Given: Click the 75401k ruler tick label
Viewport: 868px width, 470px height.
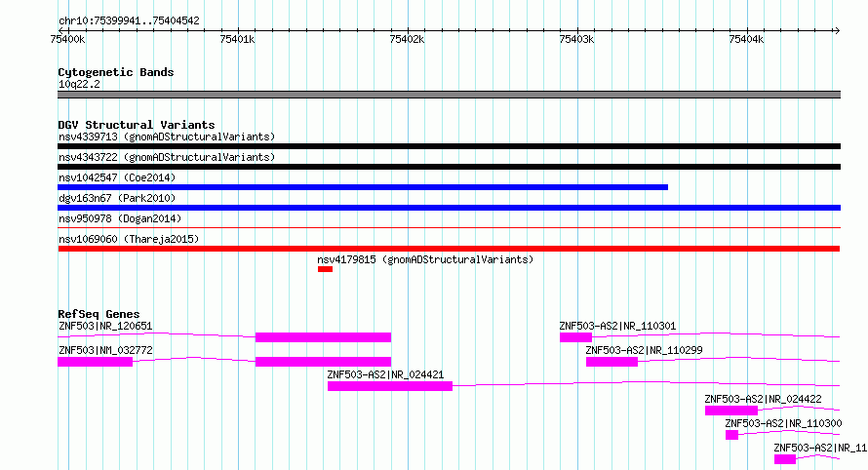Looking at the screenshot, I should click(237, 39).
